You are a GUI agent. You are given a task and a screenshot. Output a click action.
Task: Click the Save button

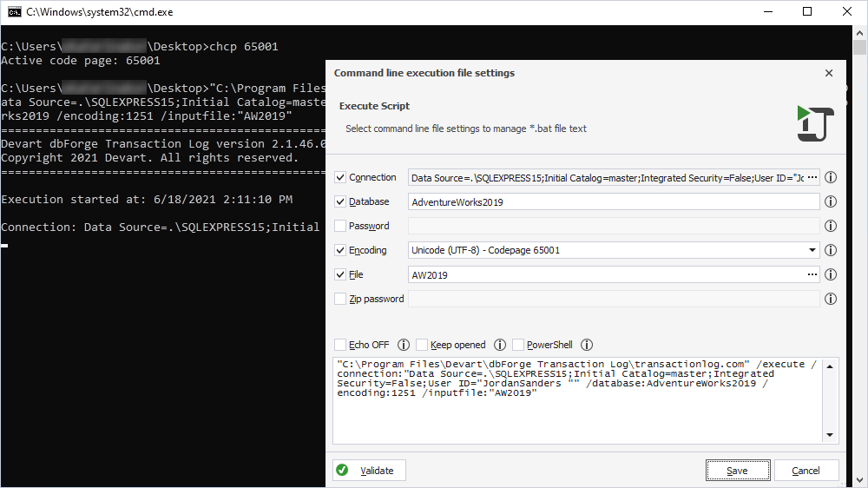coord(737,471)
